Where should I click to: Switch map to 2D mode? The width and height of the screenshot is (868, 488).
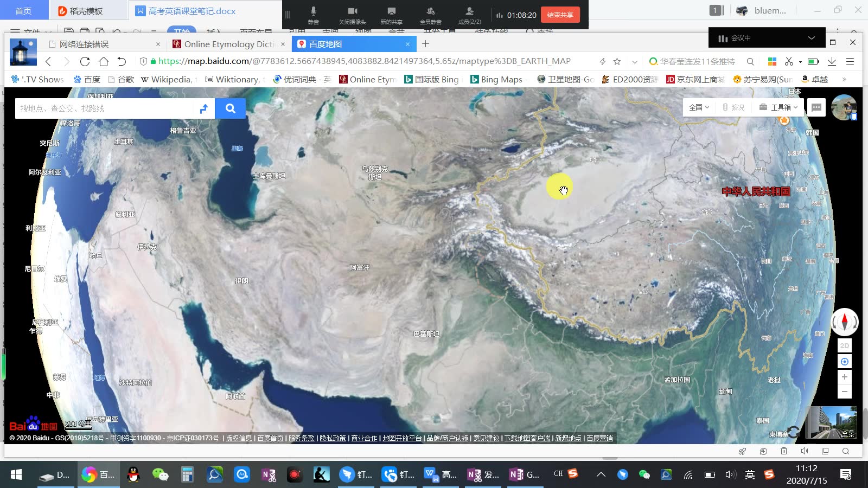[845, 345]
